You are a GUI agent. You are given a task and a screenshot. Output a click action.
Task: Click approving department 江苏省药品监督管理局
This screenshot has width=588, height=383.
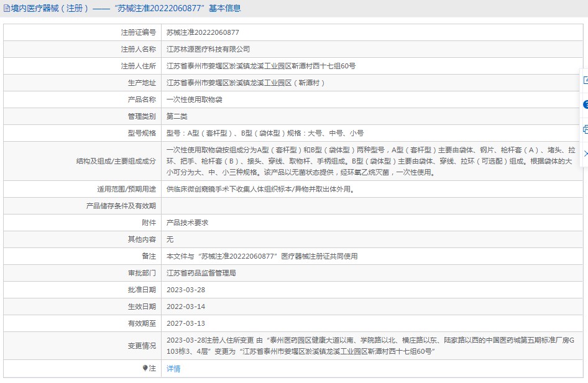201,273
